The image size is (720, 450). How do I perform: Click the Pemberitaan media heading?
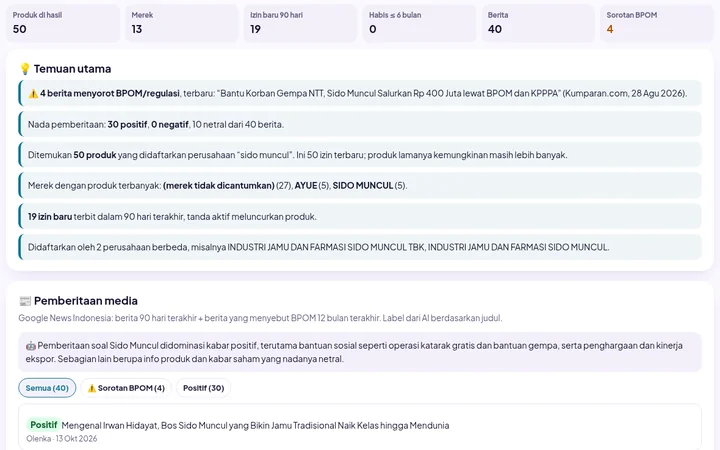[86, 301]
